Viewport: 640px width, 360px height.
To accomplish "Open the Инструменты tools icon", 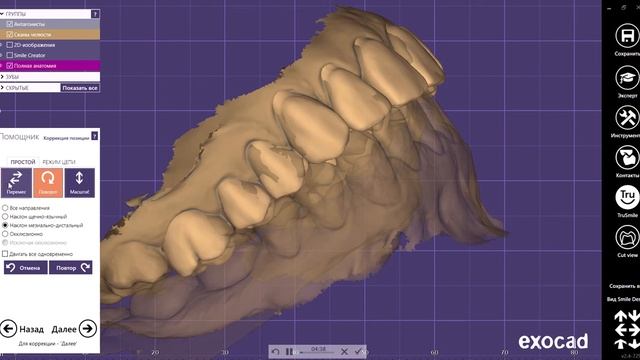I will pyautogui.click(x=627, y=118).
